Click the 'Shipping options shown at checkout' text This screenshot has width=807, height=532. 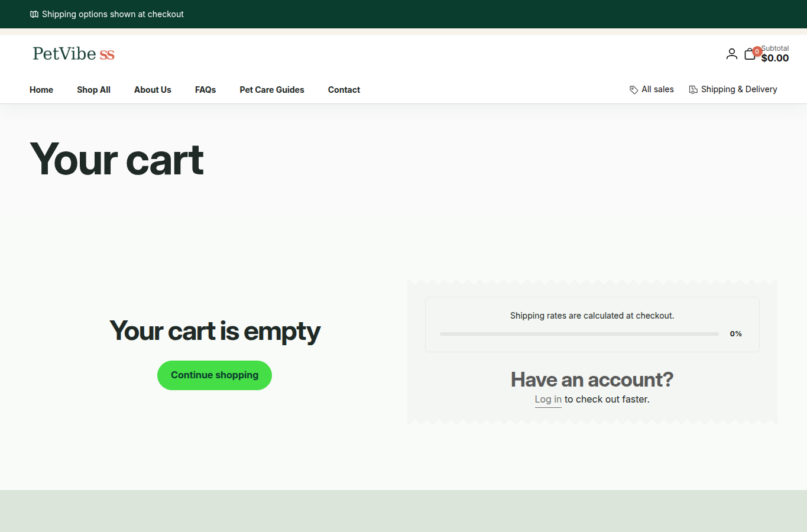pos(113,14)
